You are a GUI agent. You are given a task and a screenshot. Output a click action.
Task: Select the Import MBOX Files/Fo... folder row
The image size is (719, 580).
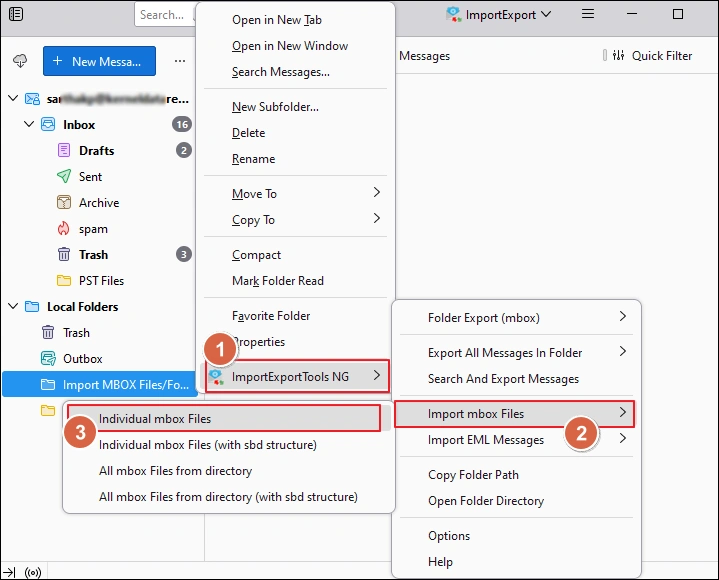pos(100,384)
